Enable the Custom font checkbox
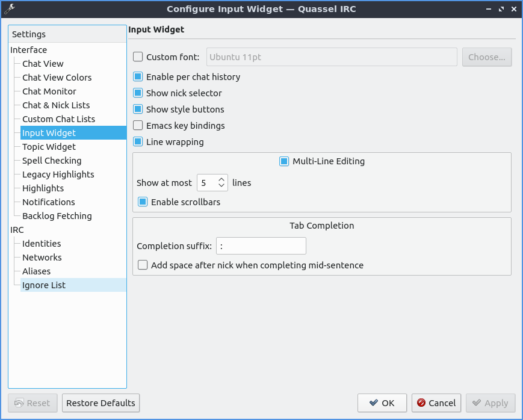 (138, 57)
